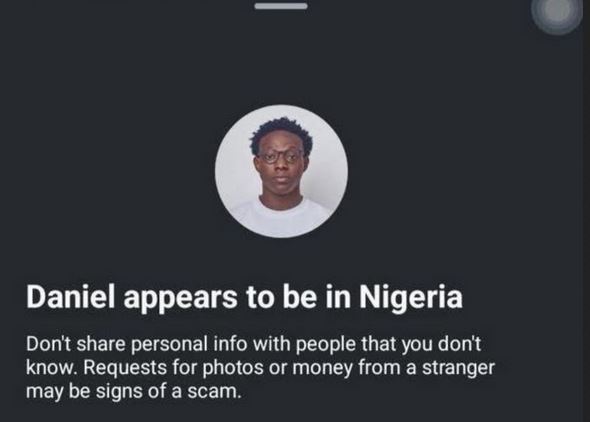Click the face in the profile picture
The width and height of the screenshot is (590, 422).
tap(280, 167)
